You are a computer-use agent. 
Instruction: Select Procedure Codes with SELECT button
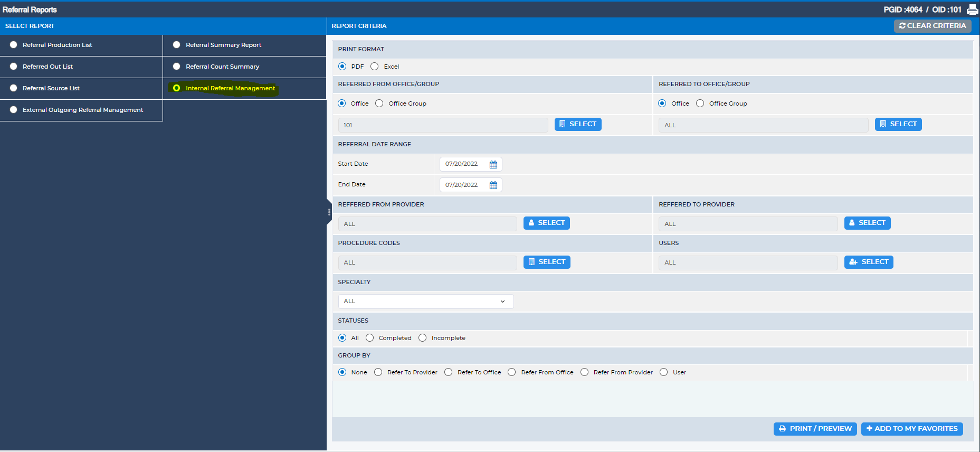point(547,262)
